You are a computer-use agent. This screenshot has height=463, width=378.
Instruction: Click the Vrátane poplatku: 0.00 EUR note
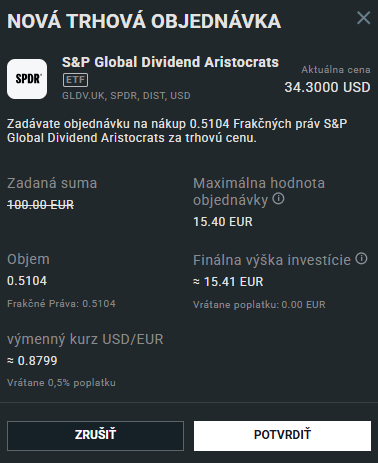click(259, 305)
